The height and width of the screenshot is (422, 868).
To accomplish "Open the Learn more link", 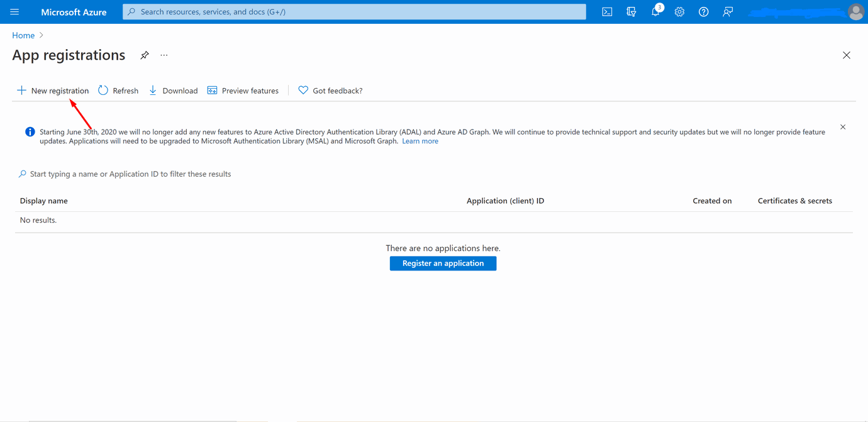I will coord(420,142).
